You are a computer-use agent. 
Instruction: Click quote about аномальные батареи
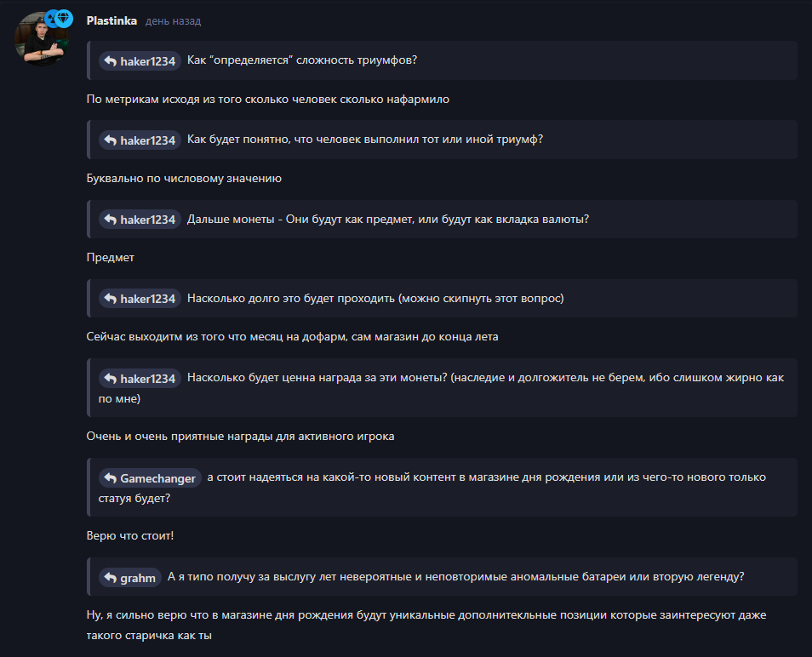pyautogui.click(x=443, y=577)
